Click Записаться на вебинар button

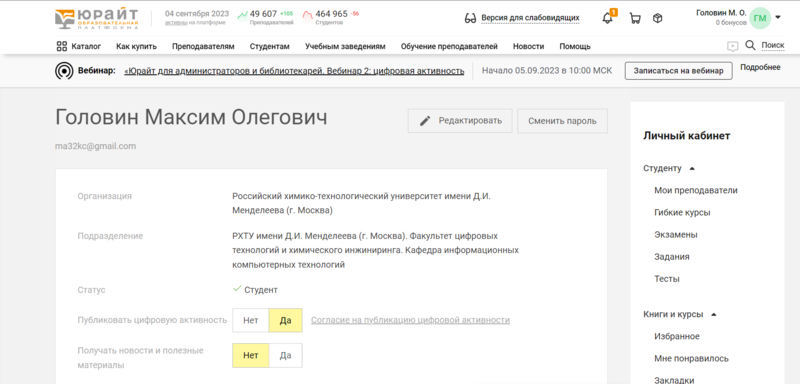(x=679, y=71)
